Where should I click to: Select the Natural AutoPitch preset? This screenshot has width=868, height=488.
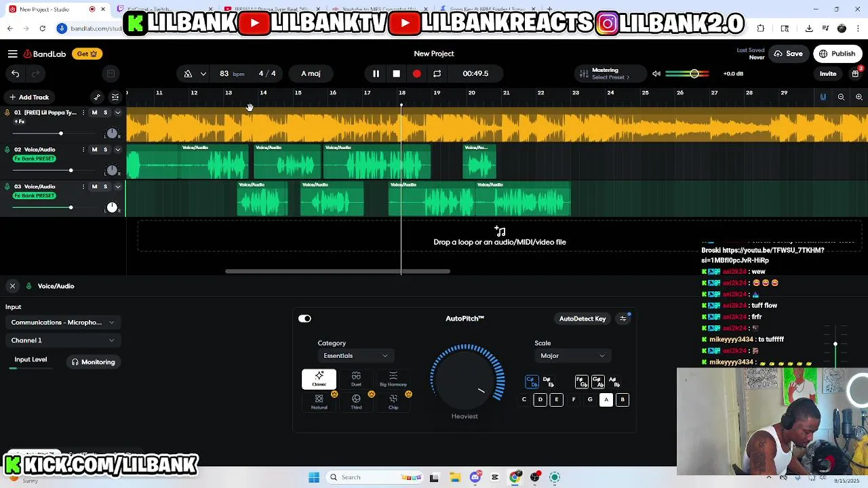click(319, 401)
